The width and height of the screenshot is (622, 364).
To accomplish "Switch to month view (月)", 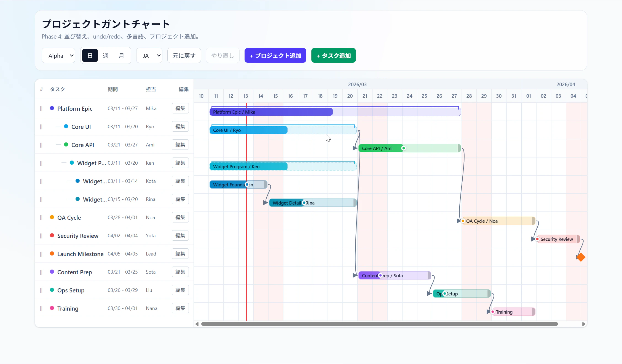I will pos(121,56).
